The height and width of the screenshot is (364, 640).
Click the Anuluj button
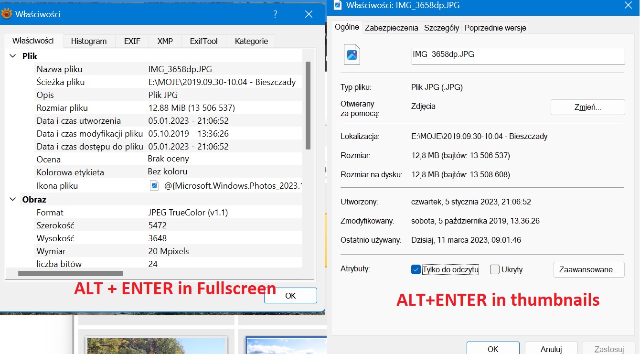(x=551, y=349)
